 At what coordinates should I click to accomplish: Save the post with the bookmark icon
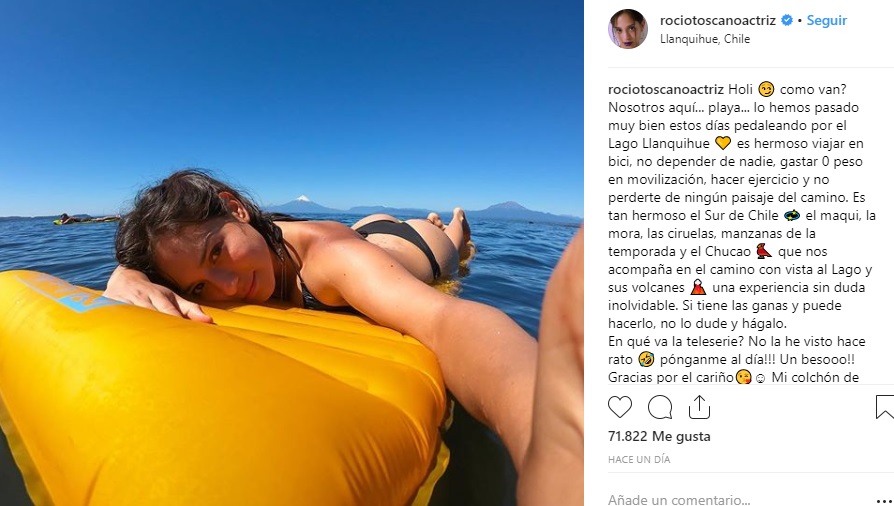(885, 407)
